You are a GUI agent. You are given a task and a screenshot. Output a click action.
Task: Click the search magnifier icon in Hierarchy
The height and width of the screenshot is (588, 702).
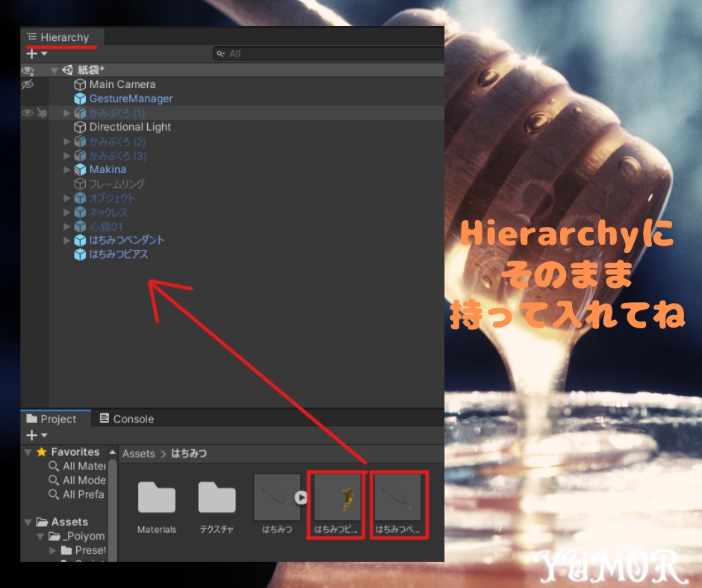tap(221, 54)
